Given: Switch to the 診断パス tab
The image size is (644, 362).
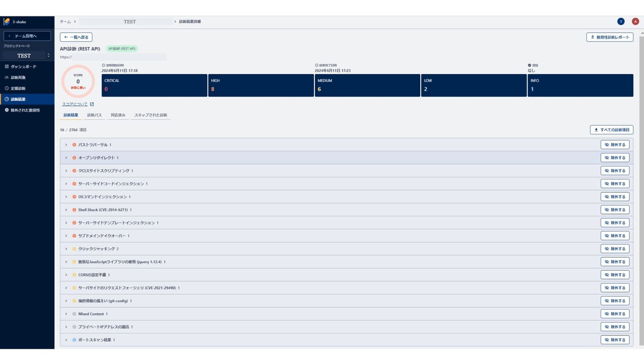Looking at the screenshot, I should 94,115.
